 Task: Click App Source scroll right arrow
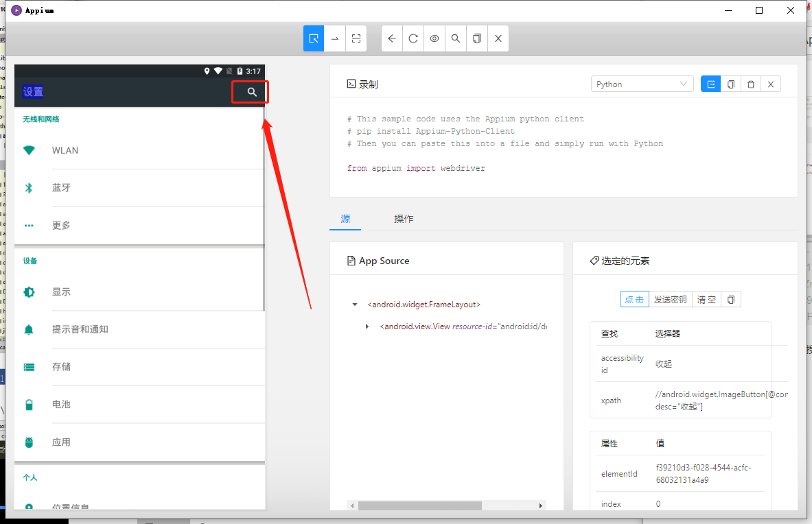[x=541, y=505]
